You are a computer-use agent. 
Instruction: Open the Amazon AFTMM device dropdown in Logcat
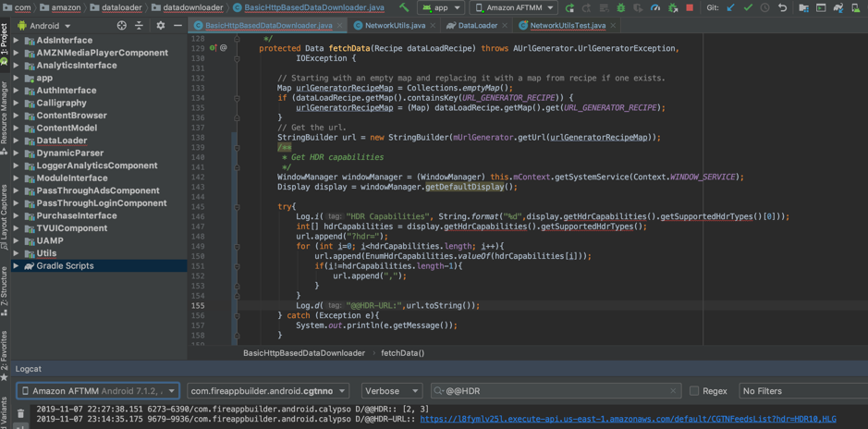[97, 391]
